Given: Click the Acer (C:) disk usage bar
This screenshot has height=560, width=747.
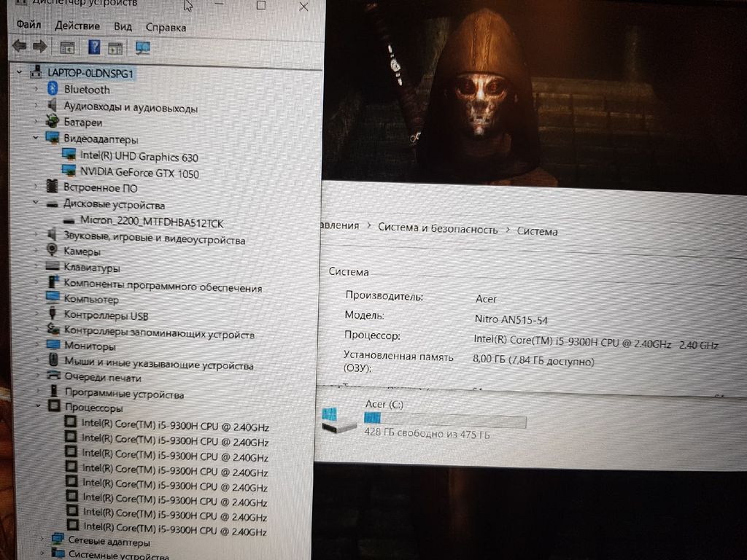Looking at the screenshot, I should 444,419.
